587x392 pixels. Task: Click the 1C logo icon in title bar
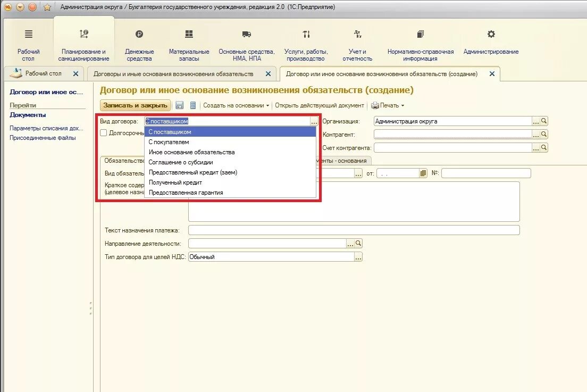tap(8, 7)
